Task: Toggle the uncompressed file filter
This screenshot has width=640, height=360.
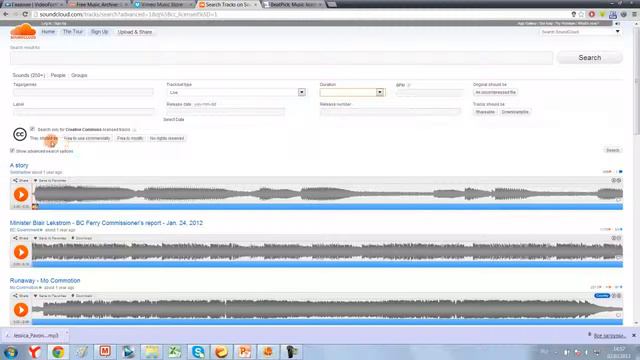Action: click(x=495, y=92)
